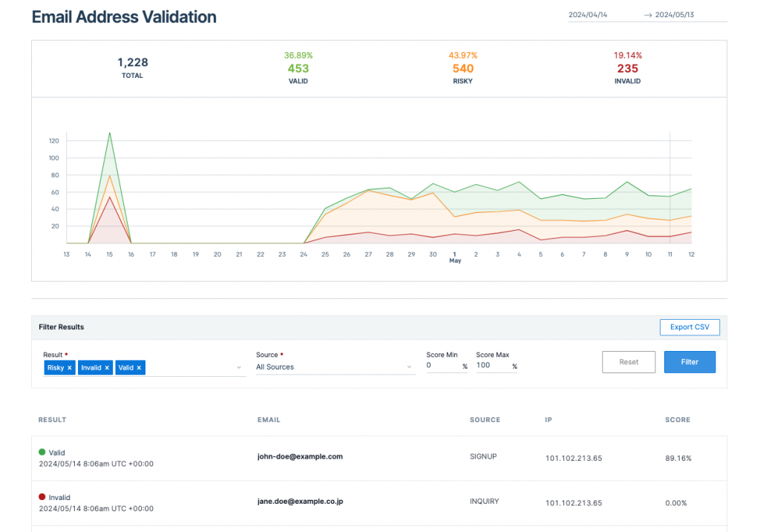
Task: Click the green status dot beside Valid result
Action: pos(42,453)
